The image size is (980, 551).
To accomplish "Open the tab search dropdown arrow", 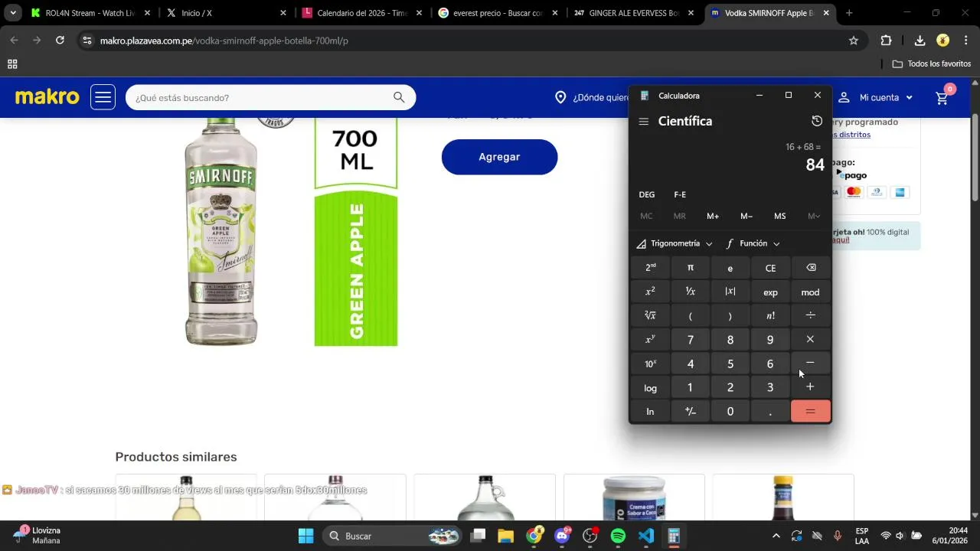I will coord(13,13).
